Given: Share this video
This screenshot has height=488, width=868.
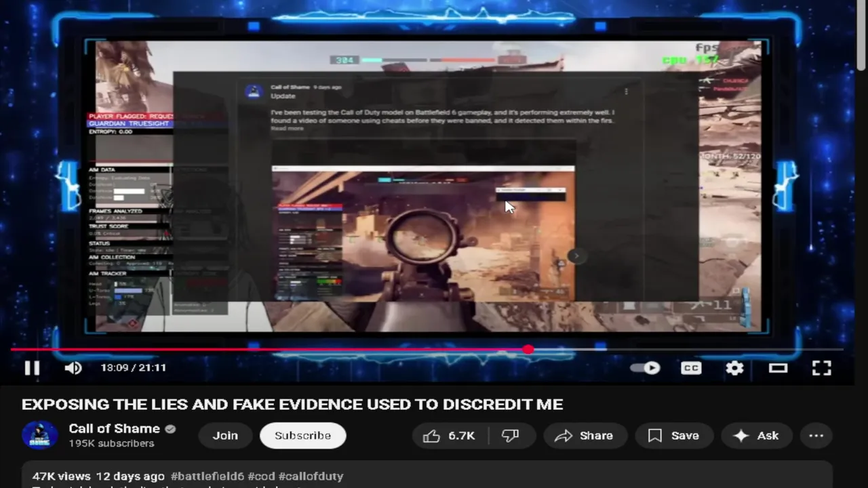Looking at the screenshot, I should coord(584,436).
